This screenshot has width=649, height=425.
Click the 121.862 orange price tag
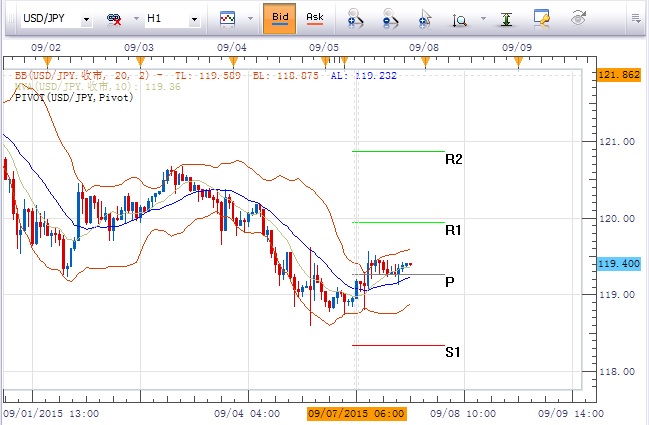click(619, 75)
